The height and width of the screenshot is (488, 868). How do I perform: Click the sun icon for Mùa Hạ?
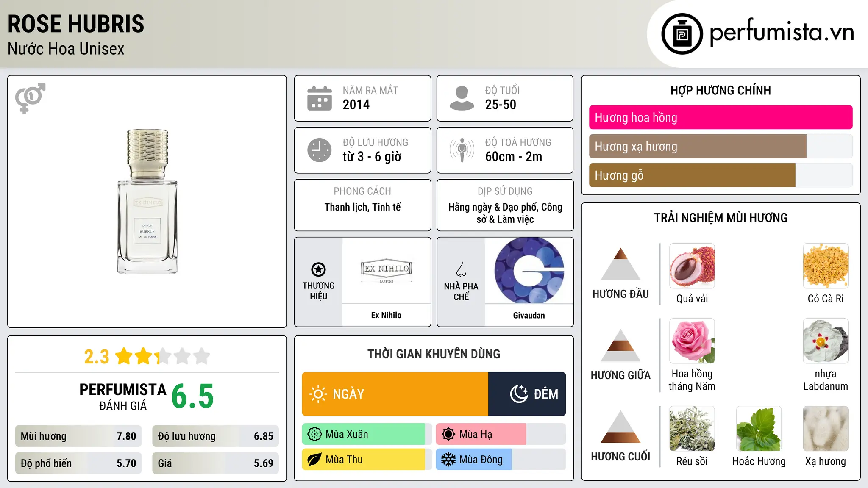pyautogui.click(x=448, y=434)
